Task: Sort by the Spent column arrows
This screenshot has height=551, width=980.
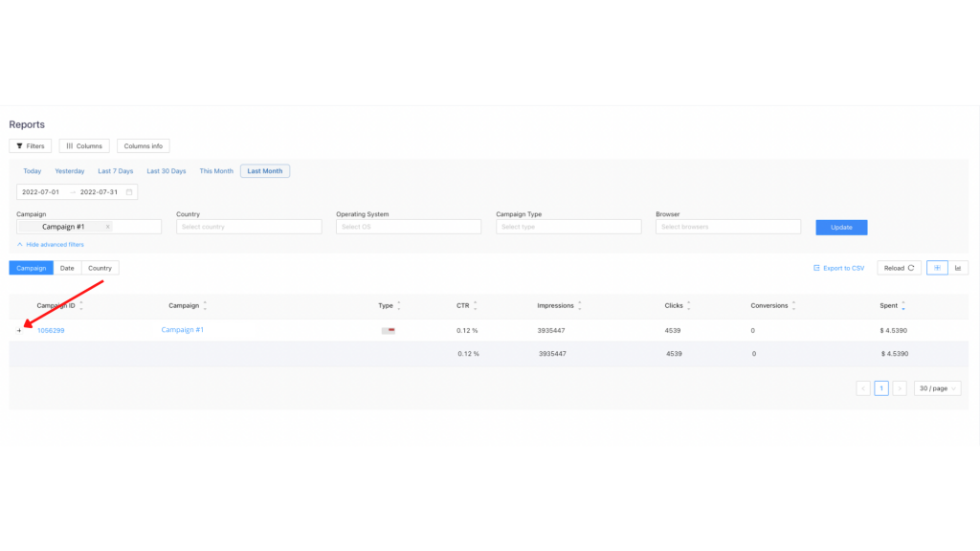Action: [903, 306]
